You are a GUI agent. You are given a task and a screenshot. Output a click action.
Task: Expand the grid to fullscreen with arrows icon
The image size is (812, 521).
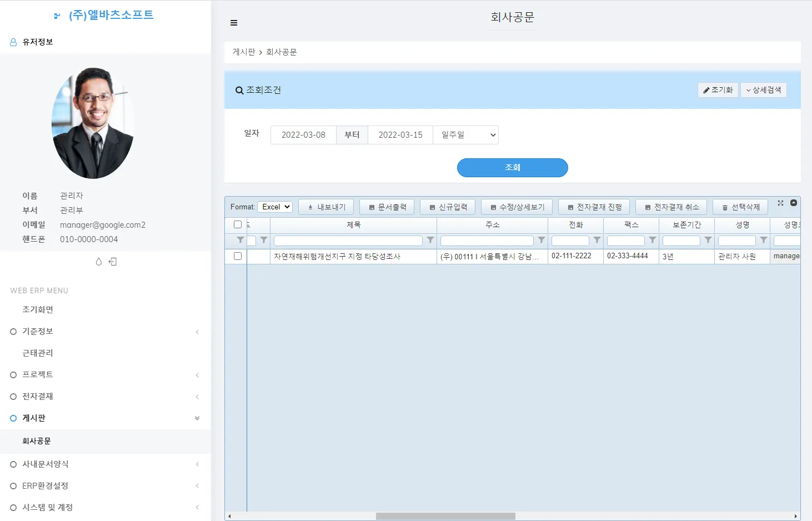(780, 203)
